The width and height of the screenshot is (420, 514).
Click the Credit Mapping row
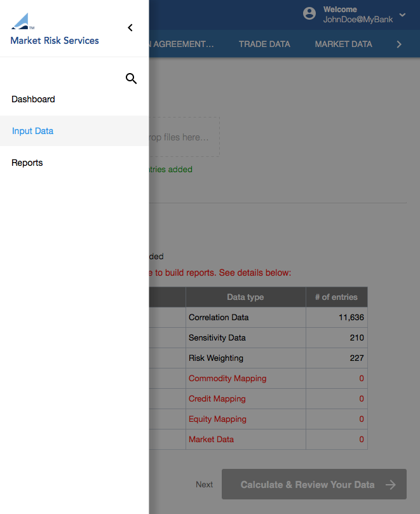click(217, 399)
